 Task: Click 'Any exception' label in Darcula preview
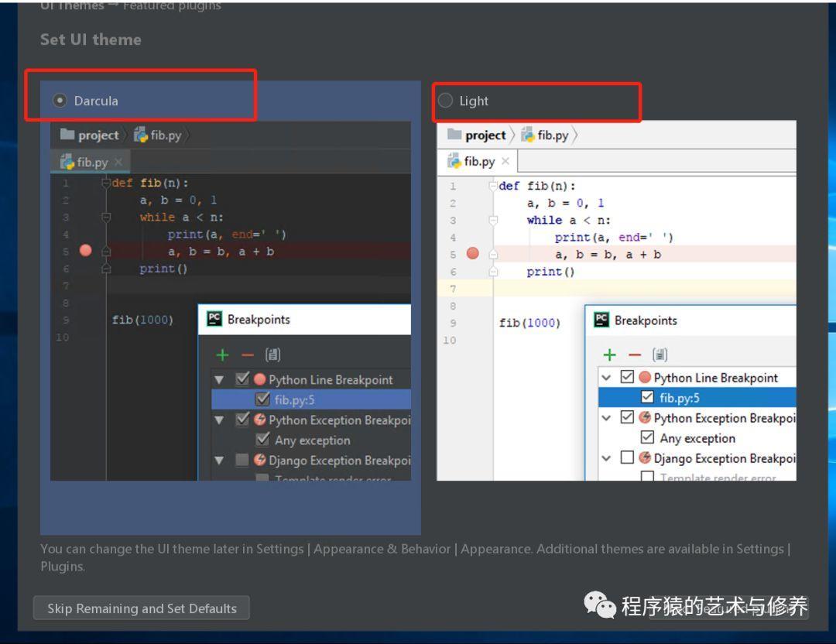coord(313,440)
